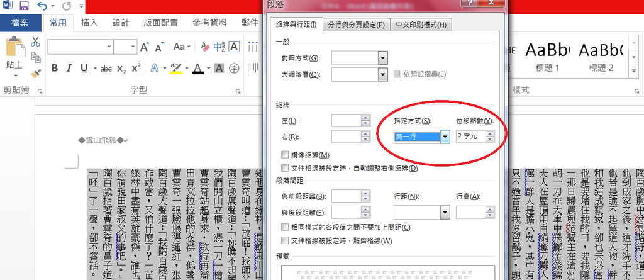Screen dimensions: 644x280
Task: Click the Save icon in the quick access toolbar
Action: click(x=24, y=6)
